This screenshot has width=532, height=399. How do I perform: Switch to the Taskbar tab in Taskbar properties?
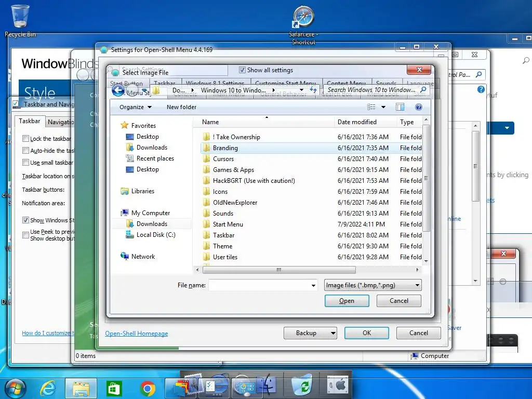pos(29,121)
